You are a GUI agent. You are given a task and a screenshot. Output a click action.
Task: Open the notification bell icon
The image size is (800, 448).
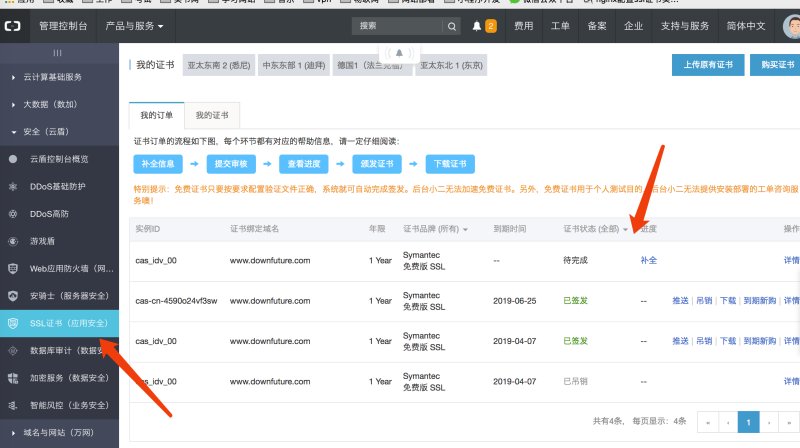pyautogui.click(x=477, y=26)
